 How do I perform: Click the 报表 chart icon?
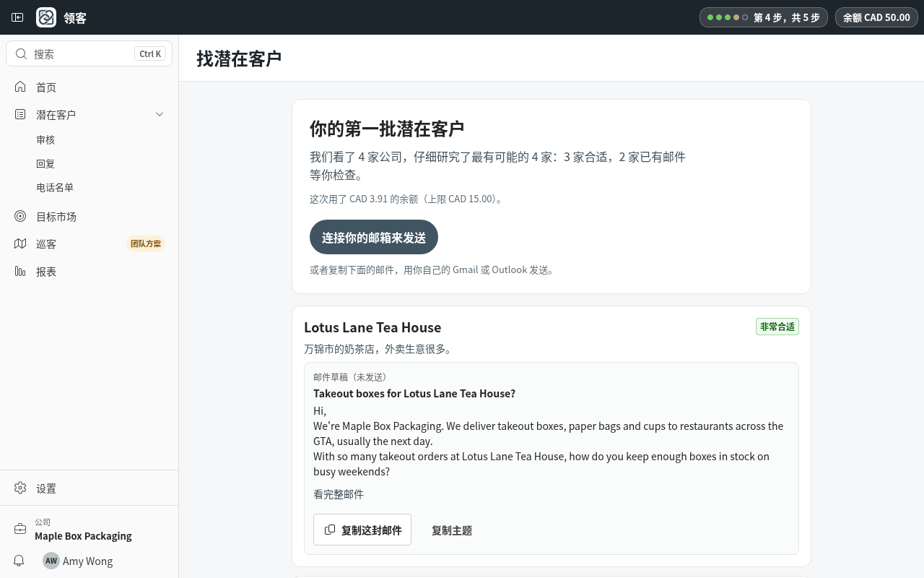(x=20, y=271)
